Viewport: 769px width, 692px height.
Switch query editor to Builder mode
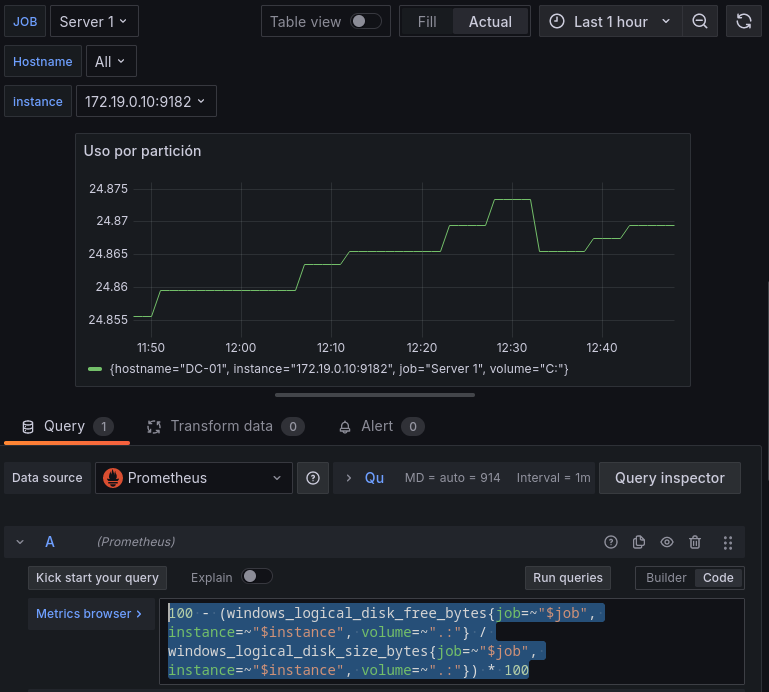coord(666,578)
